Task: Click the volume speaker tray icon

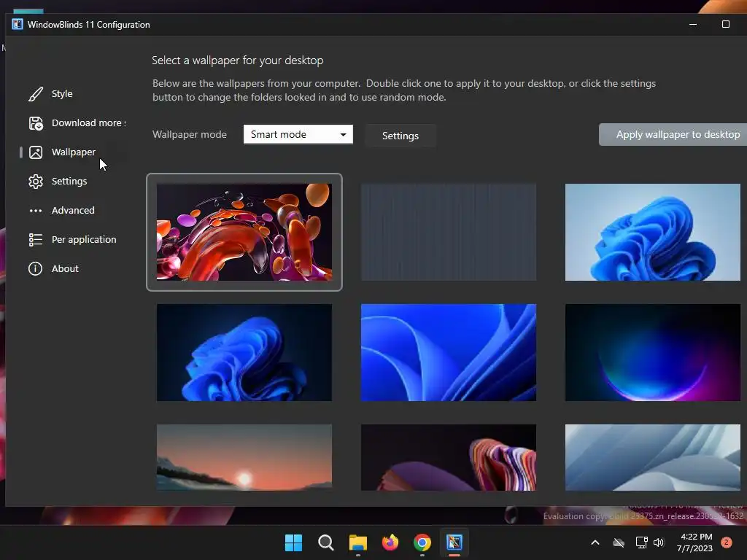Action: coord(659,542)
